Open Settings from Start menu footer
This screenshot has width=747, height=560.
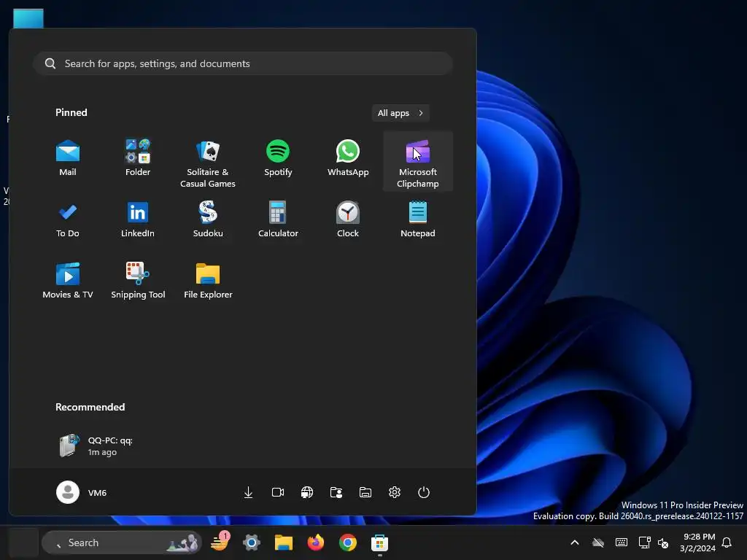point(395,492)
